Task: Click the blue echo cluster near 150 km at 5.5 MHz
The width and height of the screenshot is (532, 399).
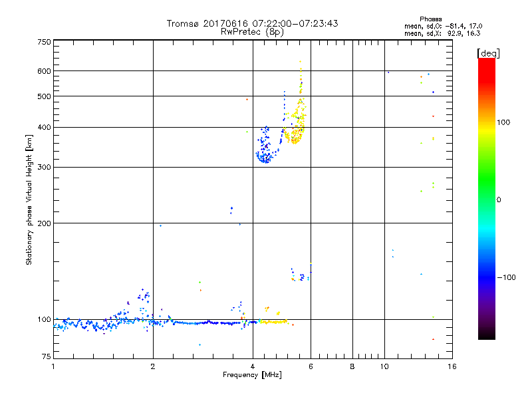Action: (301, 276)
